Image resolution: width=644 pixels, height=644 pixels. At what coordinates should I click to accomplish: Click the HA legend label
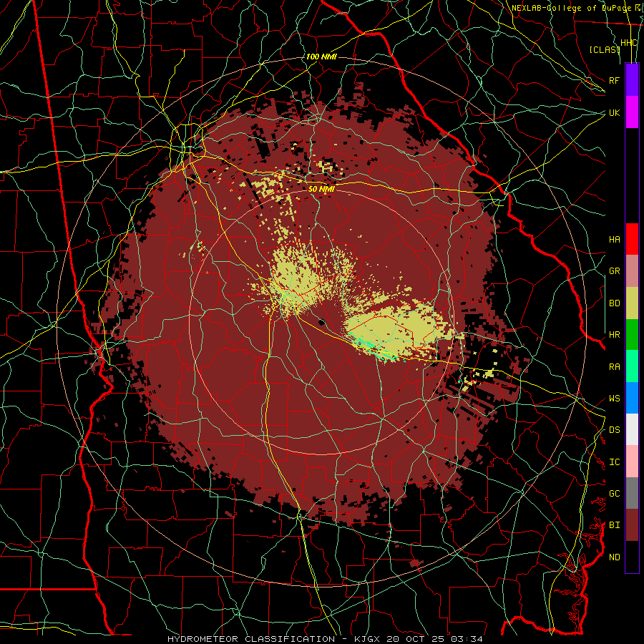click(x=614, y=240)
